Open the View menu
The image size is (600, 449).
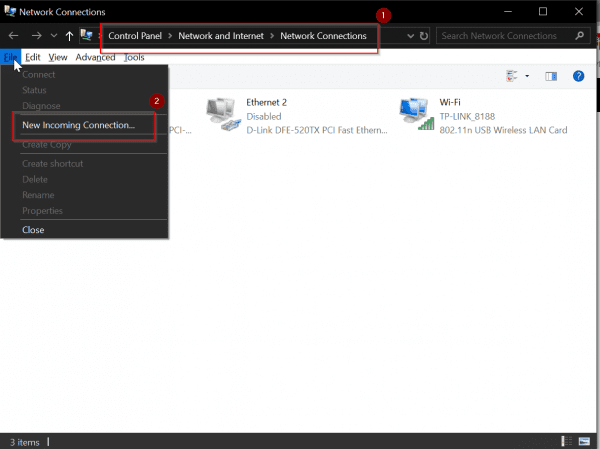click(x=58, y=57)
